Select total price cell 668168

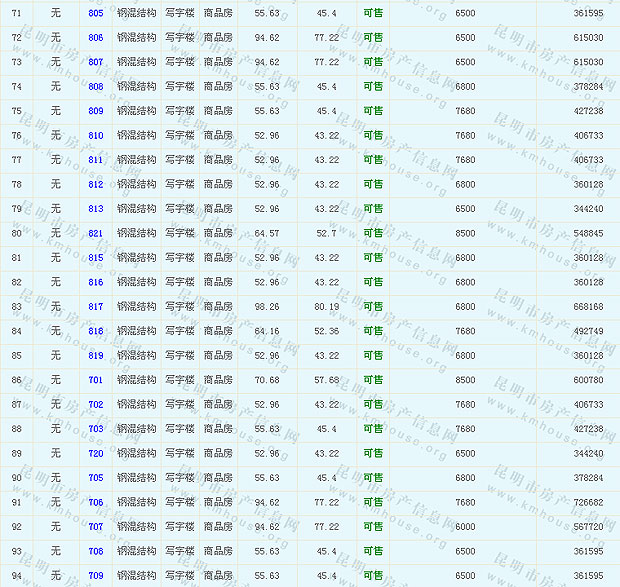(588, 306)
